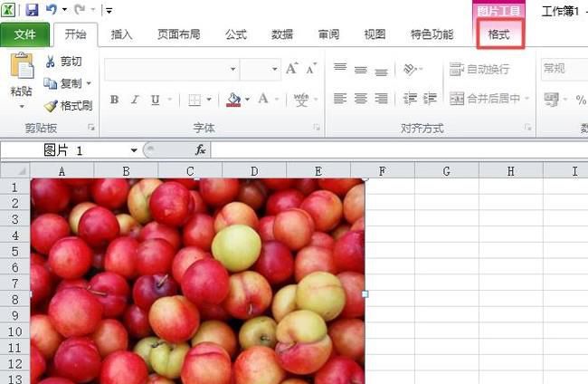The height and width of the screenshot is (384, 588).
Task: Click the Name Box showing 图片 1
Action: tap(63, 150)
